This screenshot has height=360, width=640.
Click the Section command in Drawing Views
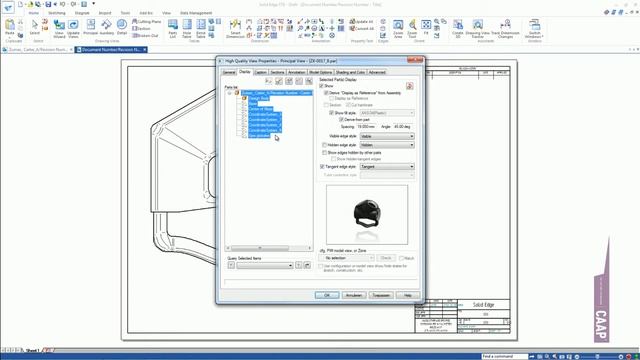tap(142, 29)
